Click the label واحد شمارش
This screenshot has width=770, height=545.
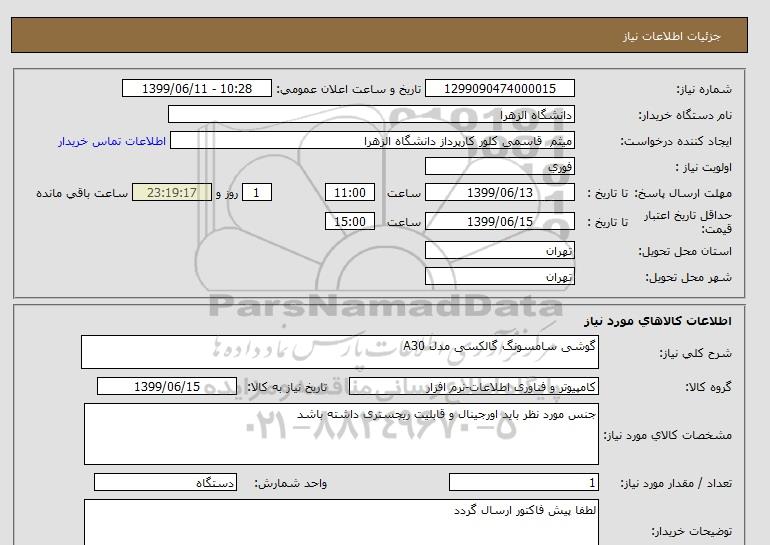click(290, 483)
